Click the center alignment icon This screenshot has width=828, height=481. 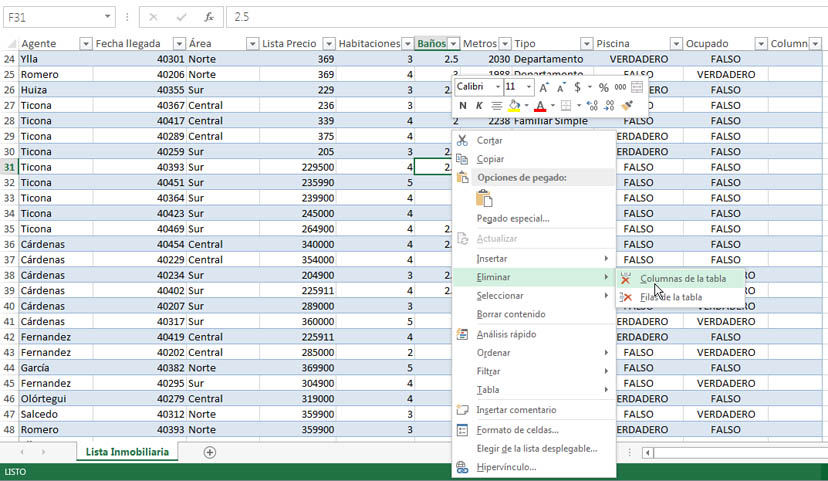point(497,105)
